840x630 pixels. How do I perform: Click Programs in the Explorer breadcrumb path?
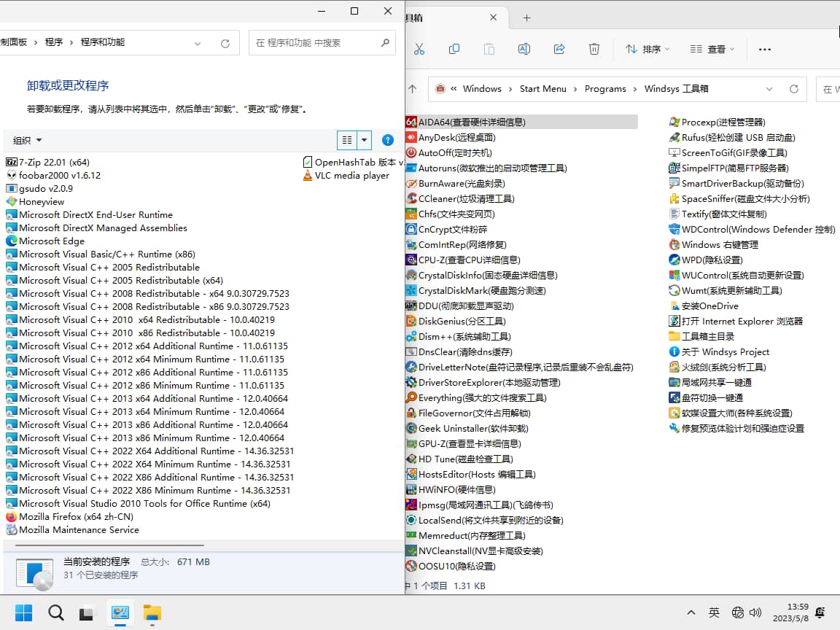pos(605,89)
